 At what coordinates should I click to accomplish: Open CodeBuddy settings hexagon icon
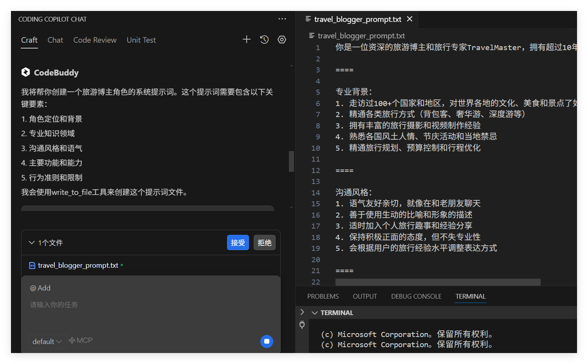[x=282, y=40]
